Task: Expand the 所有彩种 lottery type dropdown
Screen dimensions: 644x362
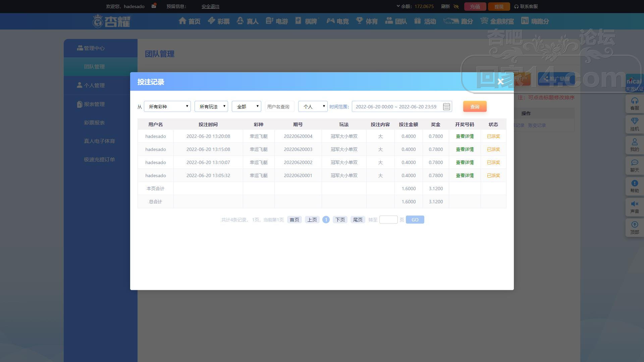Action: pyautogui.click(x=167, y=106)
